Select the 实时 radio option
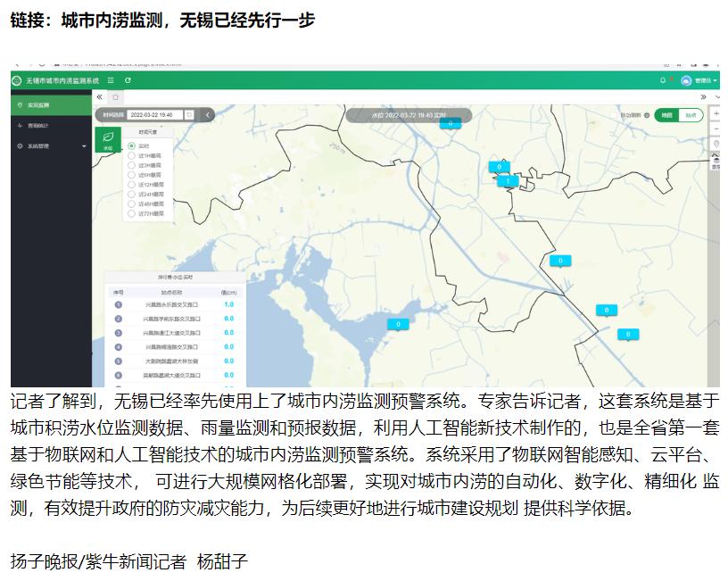This screenshot has width=728, height=581. pyautogui.click(x=131, y=145)
